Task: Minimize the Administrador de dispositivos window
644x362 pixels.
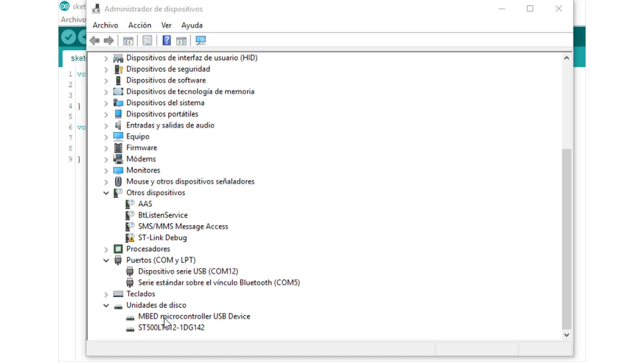Action: point(502,9)
